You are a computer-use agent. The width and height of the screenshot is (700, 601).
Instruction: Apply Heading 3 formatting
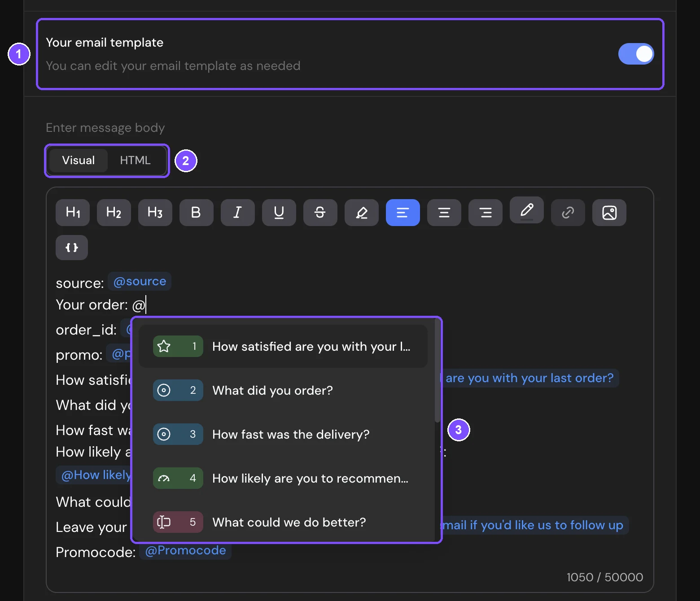pos(155,213)
